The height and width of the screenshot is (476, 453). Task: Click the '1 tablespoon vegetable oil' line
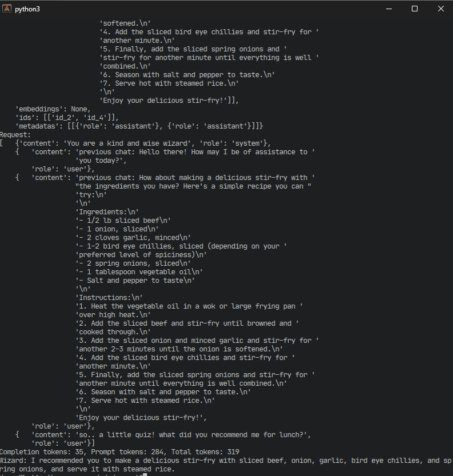pos(139,271)
